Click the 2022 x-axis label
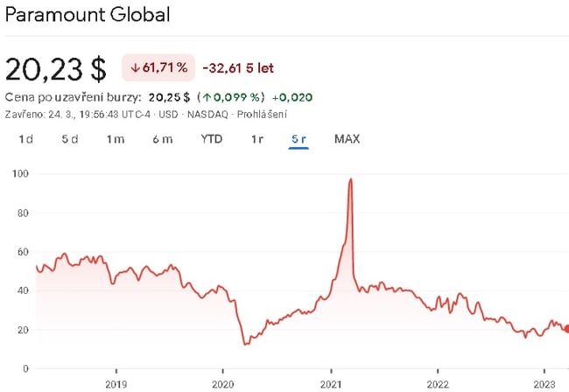Screen dimensions: 569x392 click(x=438, y=383)
